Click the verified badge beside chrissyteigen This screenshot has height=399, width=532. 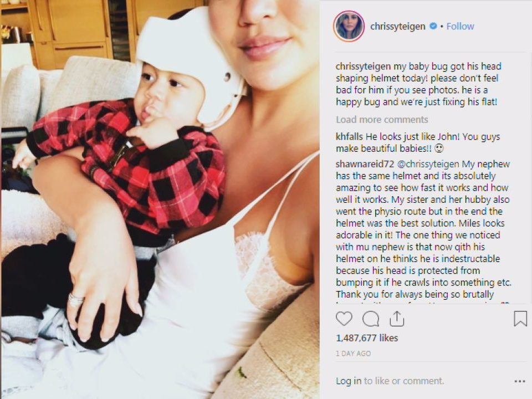(x=433, y=26)
